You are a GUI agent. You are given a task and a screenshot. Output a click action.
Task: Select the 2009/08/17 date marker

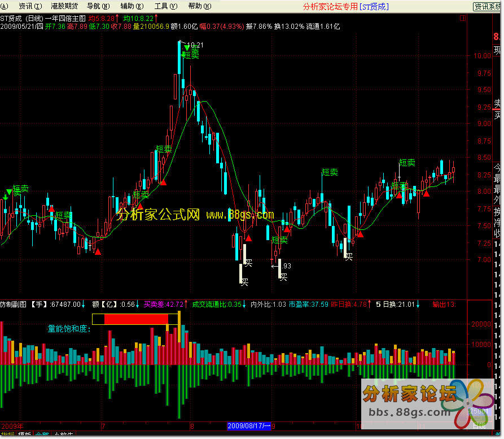(249, 425)
